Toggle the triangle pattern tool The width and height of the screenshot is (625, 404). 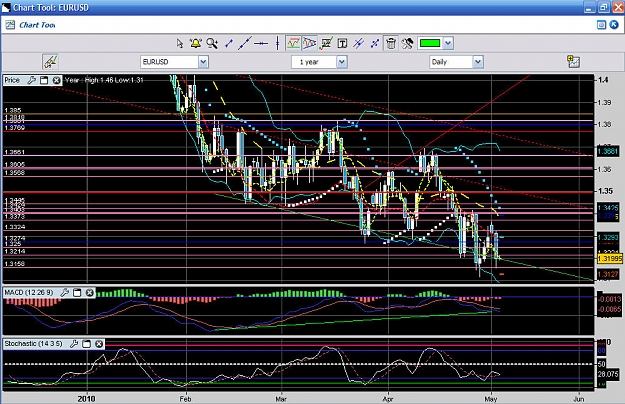pos(309,43)
